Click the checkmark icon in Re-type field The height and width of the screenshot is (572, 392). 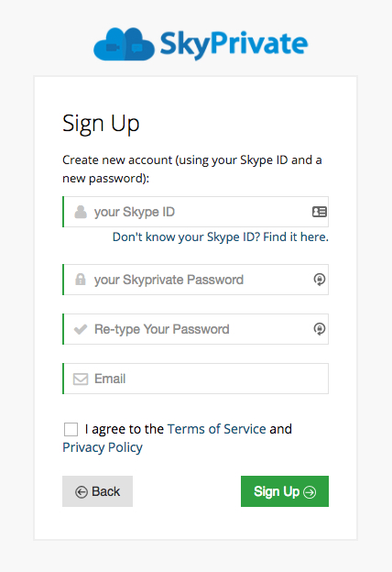pyautogui.click(x=81, y=329)
